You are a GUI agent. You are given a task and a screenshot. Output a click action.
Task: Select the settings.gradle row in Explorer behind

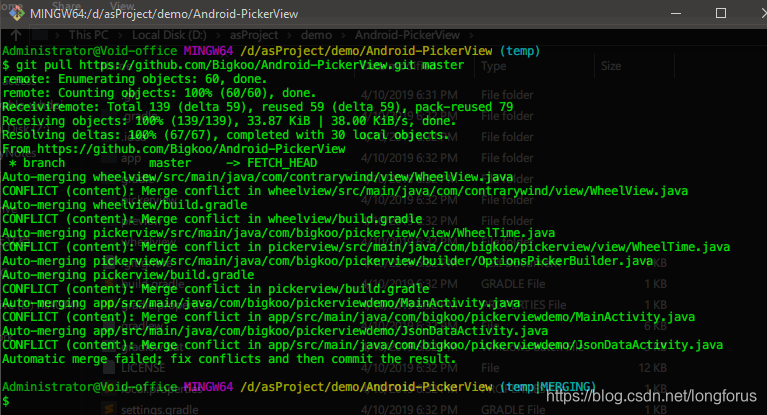(159, 409)
